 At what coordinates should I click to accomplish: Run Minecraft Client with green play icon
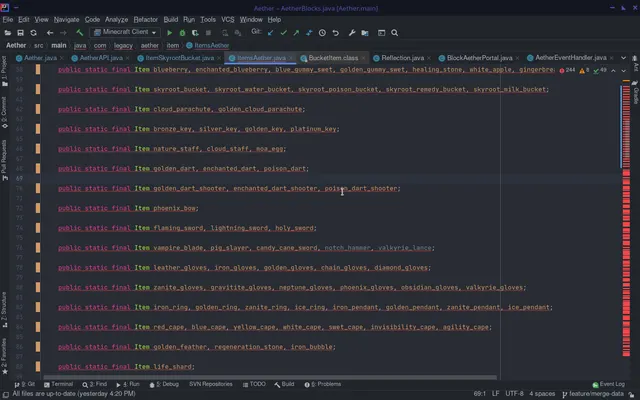pos(169,33)
